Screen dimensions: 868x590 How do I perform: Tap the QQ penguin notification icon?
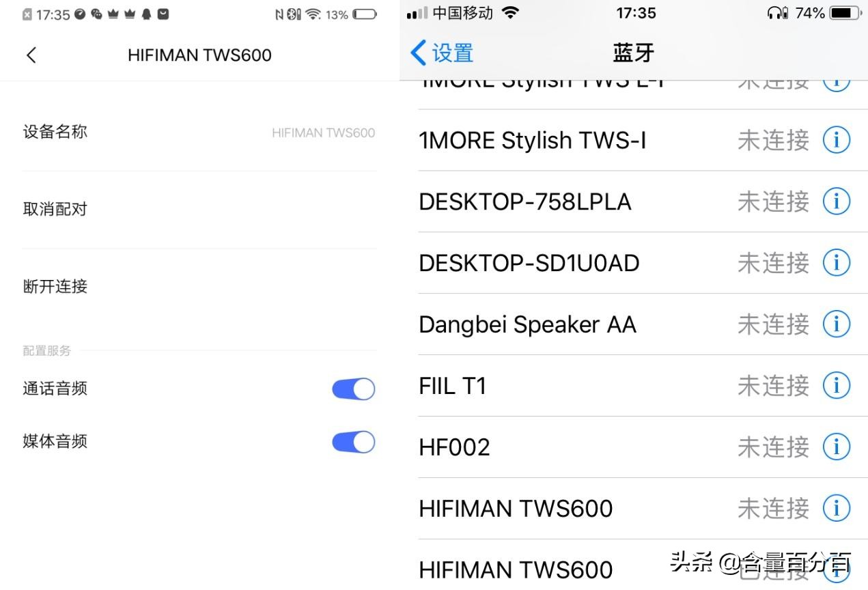pyautogui.click(x=146, y=13)
